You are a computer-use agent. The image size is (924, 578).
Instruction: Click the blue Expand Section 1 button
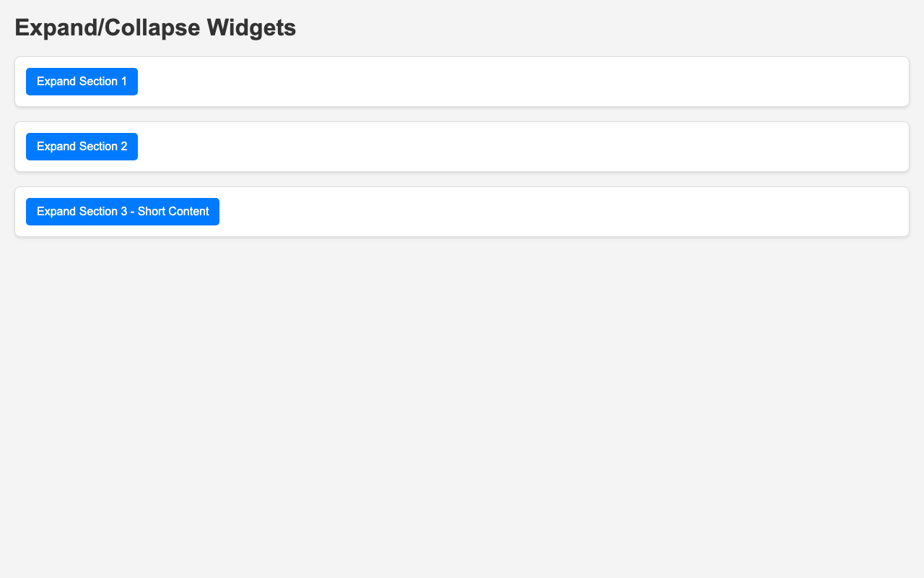click(82, 82)
